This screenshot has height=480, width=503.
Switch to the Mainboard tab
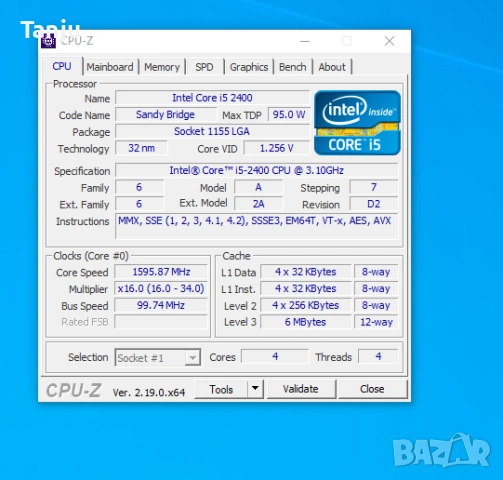coord(110,67)
